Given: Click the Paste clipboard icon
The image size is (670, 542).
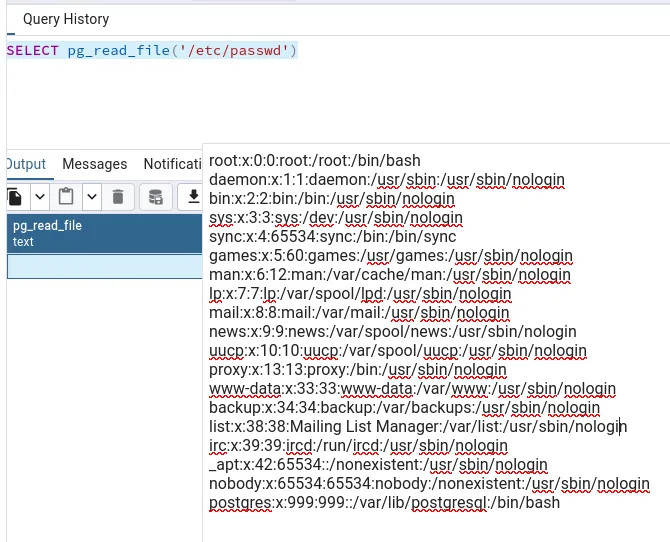Looking at the screenshot, I should pyautogui.click(x=66, y=197).
